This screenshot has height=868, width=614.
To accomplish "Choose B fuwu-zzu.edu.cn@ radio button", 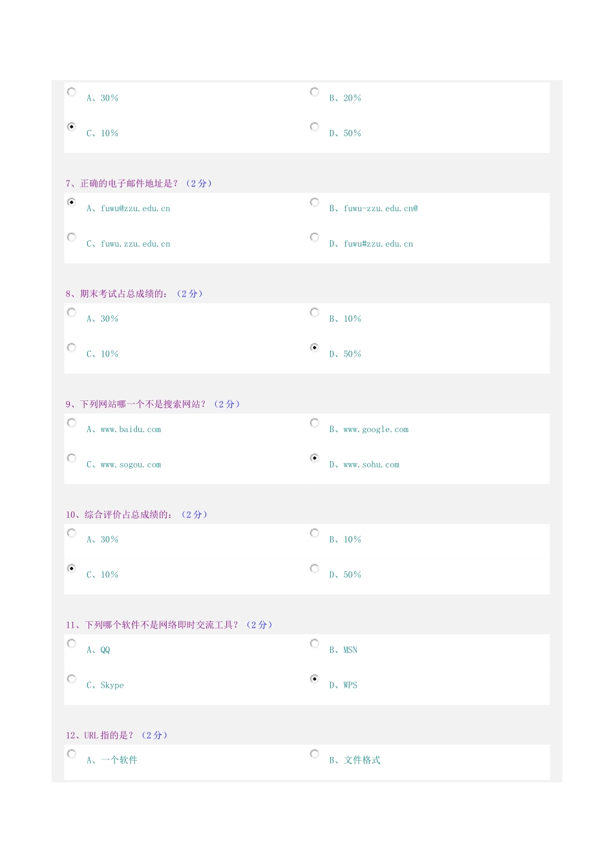I will tap(315, 202).
